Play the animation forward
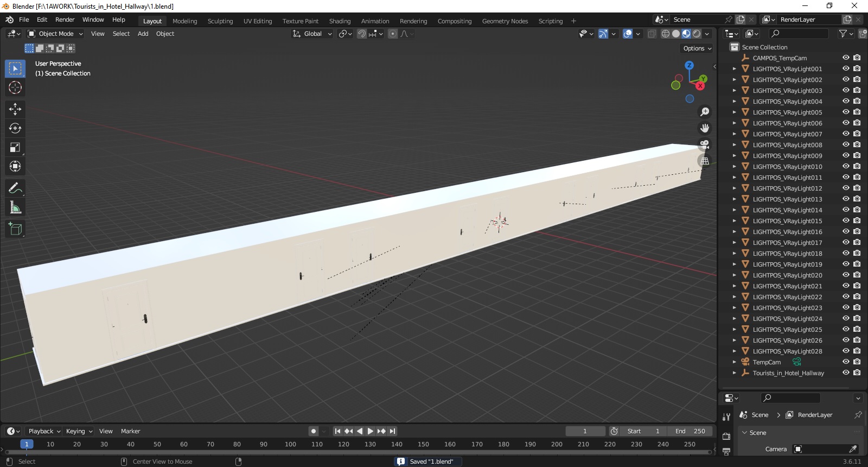The width and height of the screenshot is (868, 467). tap(371, 431)
